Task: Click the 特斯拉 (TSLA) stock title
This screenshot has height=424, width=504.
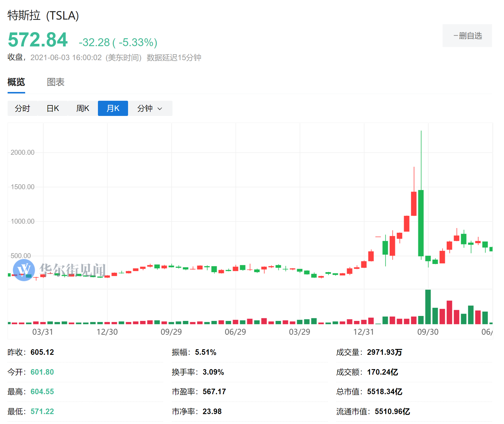Action: [43, 15]
